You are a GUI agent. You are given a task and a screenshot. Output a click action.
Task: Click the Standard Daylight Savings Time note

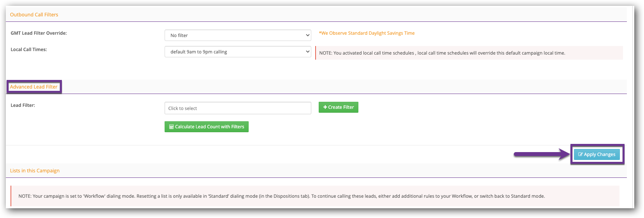pyautogui.click(x=367, y=33)
